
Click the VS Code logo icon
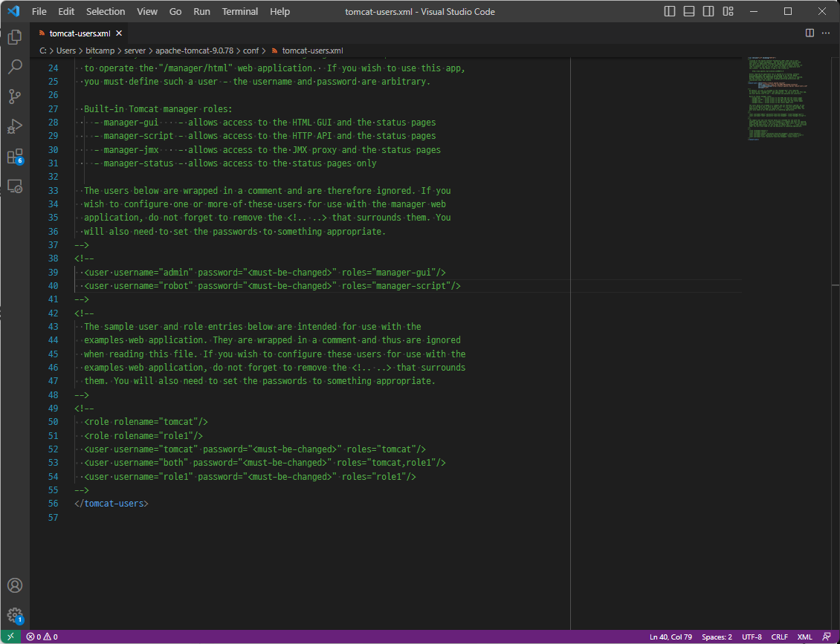[x=13, y=11]
